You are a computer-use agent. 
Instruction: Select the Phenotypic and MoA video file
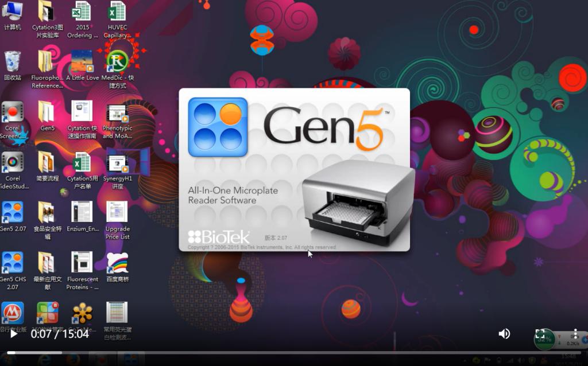click(x=117, y=120)
